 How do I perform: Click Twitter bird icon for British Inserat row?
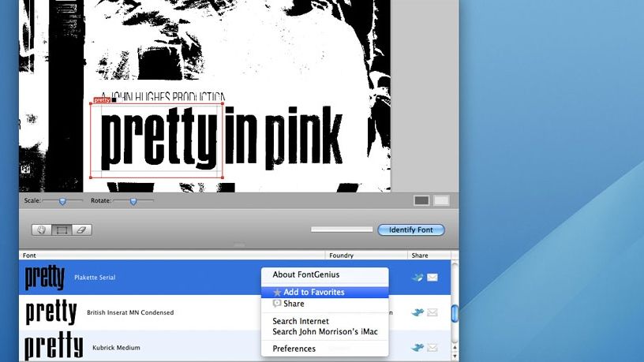click(x=417, y=313)
